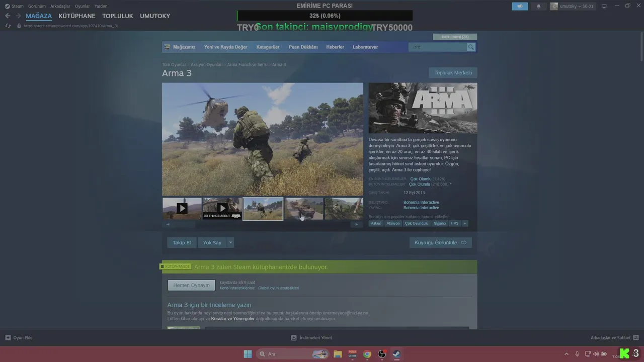Open Voicemeeter from taskbar

(x=352, y=354)
